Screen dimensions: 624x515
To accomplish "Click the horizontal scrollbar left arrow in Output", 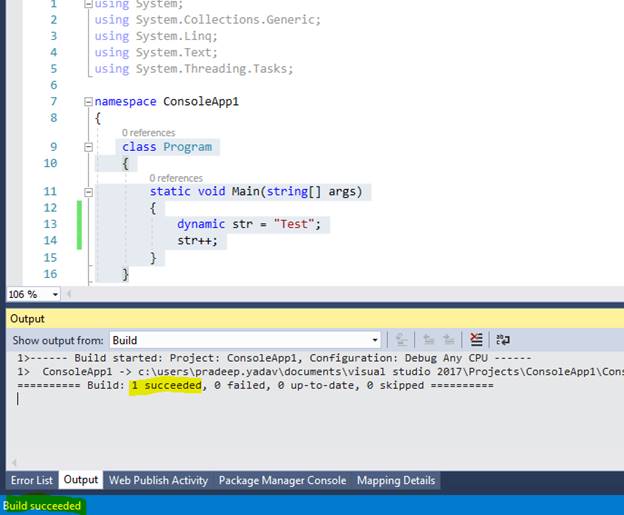I will click(x=14, y=462).
